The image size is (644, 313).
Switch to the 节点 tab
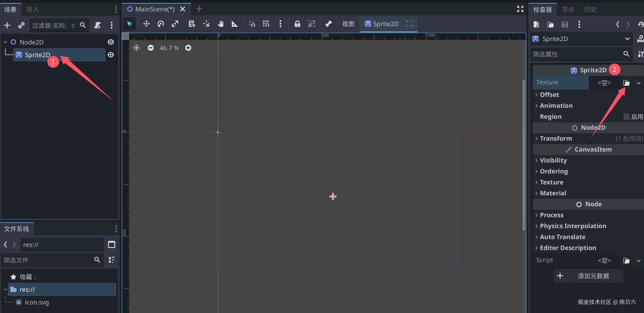[x=568, y=10]
